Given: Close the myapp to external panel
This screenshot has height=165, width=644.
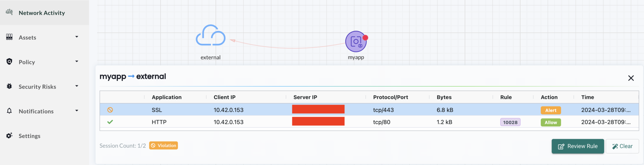Looking at the screenshot, I should (x=631, y=78).
